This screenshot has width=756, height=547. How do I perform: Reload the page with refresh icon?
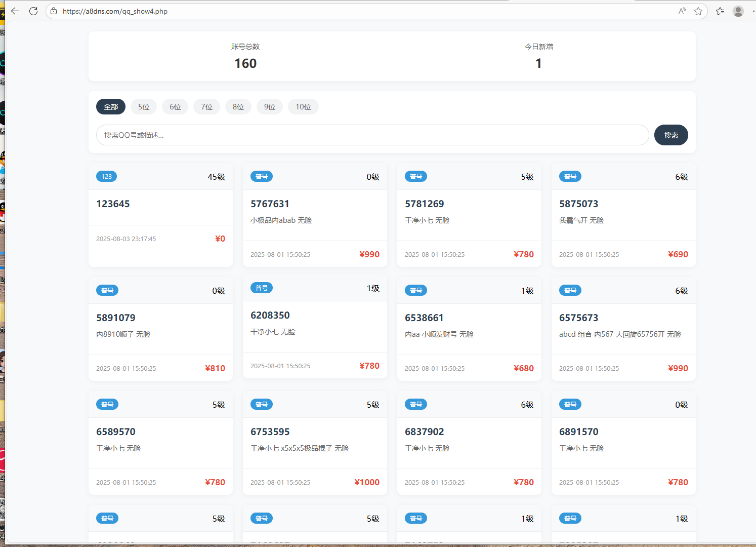pos(33,11)
